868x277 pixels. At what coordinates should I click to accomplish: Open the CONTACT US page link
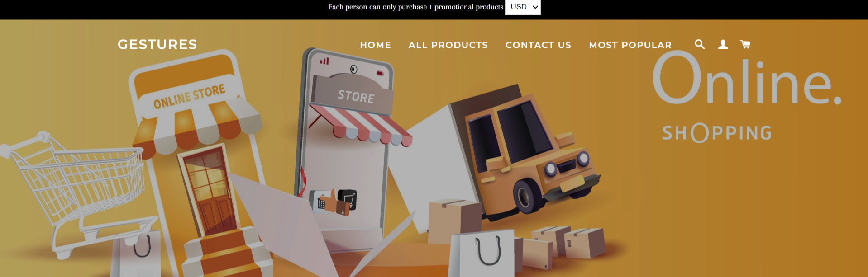[x=539, y=45]
